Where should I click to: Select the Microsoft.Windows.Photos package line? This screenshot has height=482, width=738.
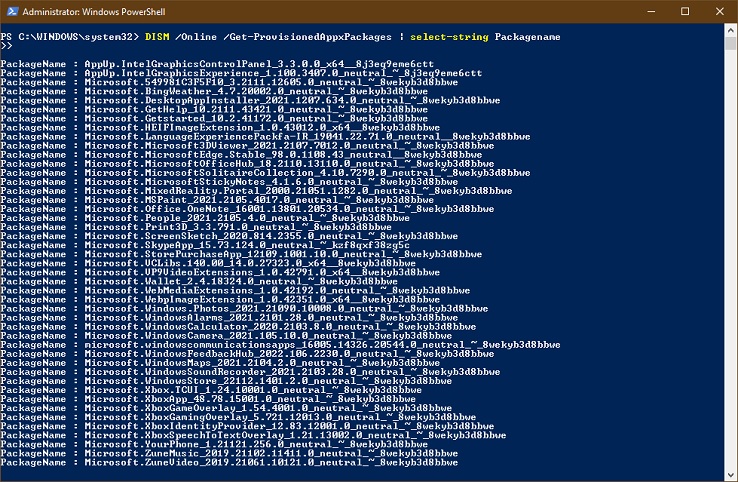click(244, 308)
